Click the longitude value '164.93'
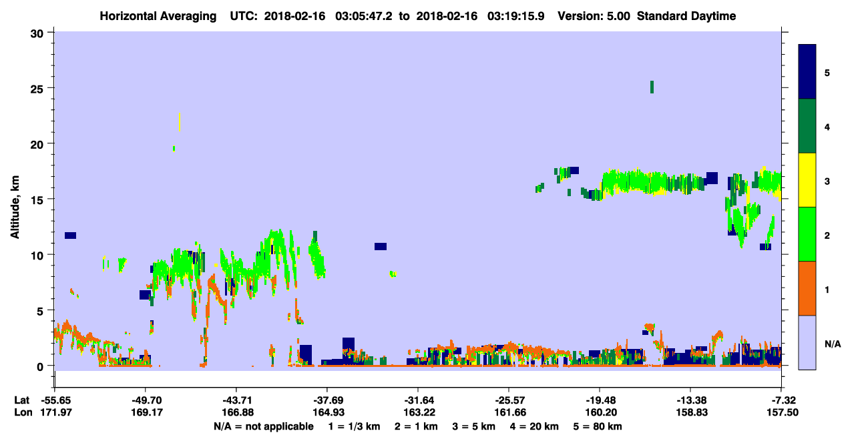This screenshot has height=445, width=868. click(327, 412)
